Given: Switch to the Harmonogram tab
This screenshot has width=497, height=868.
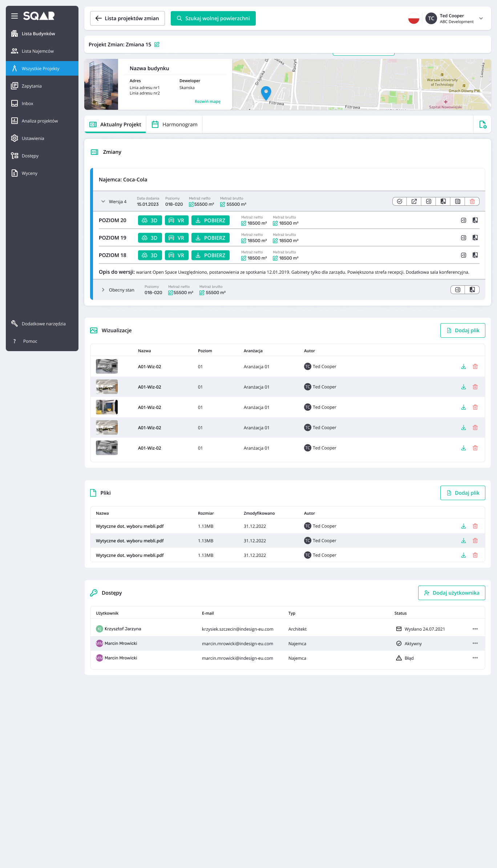Looking at the screenshot, I should (x=175, y=125).
